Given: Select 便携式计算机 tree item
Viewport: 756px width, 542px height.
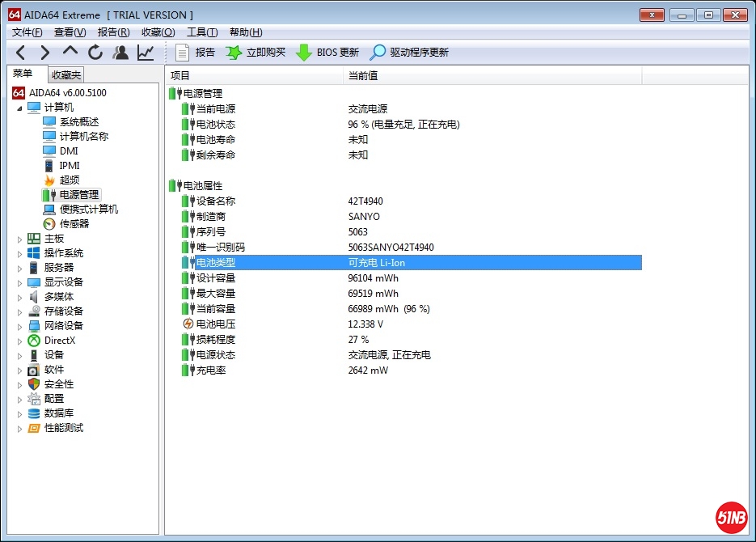Looking at the screenshot, I should pos(89,210).
